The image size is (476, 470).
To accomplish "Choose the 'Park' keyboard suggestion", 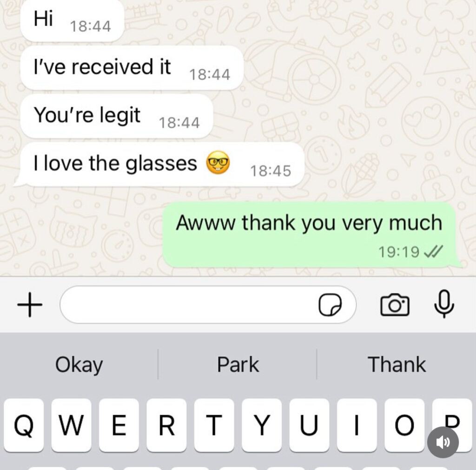I will point(238,364).
